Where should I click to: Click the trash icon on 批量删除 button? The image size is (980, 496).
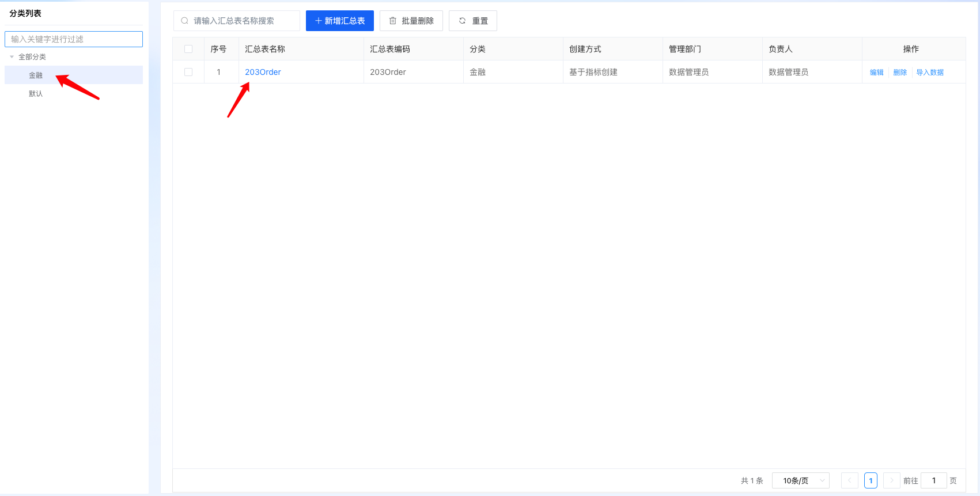click(x=393, y=21)
